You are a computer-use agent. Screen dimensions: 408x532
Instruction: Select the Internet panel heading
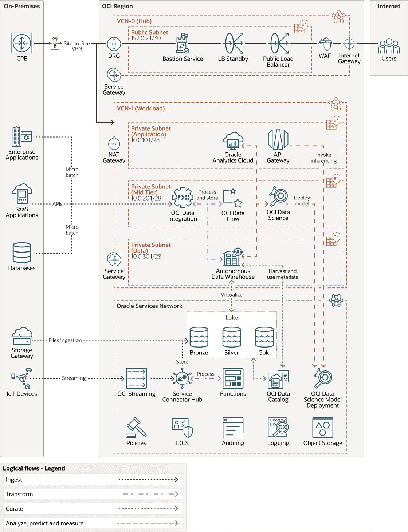(x=389, y=6)
